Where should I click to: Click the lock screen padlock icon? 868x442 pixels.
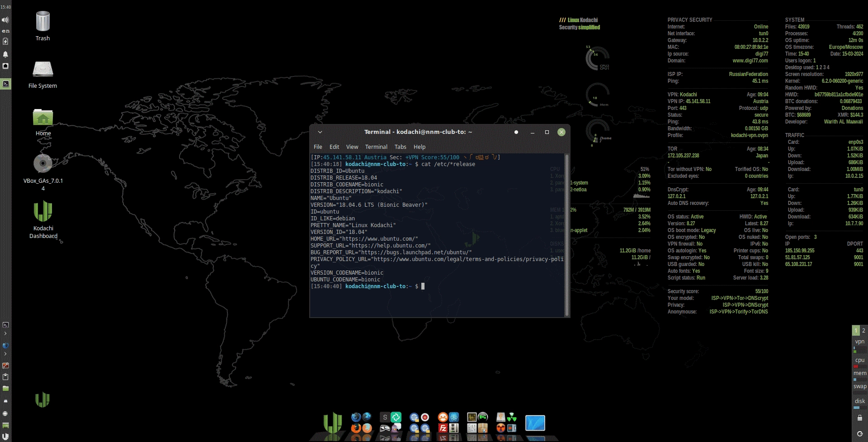click(860, 418)
